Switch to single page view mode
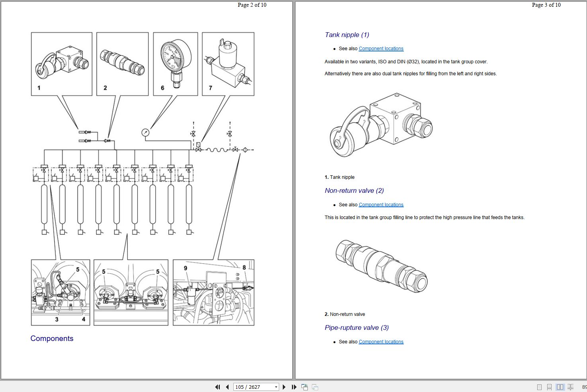587x392 pixels. 539,387
